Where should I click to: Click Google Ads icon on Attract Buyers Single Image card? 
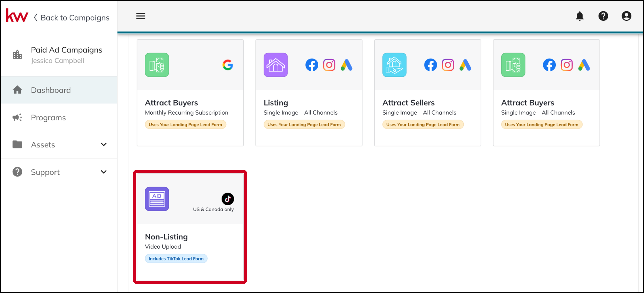pos(584,65)
